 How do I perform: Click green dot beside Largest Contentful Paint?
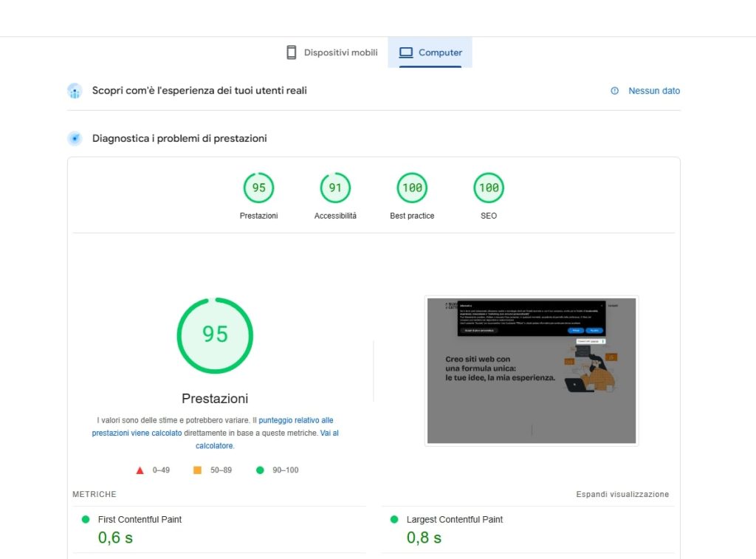394,519
